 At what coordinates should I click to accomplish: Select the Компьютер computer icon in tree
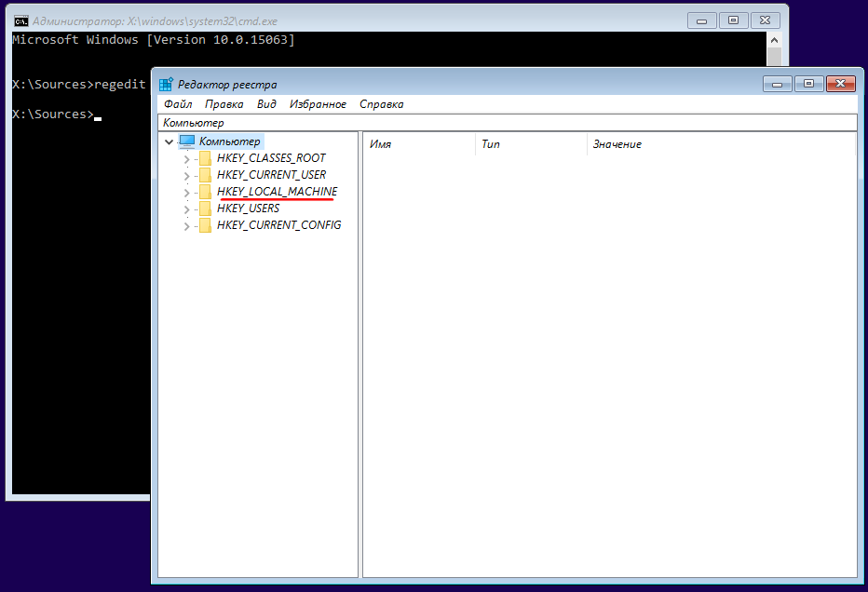pyautogui.click(x=187, y=141)
